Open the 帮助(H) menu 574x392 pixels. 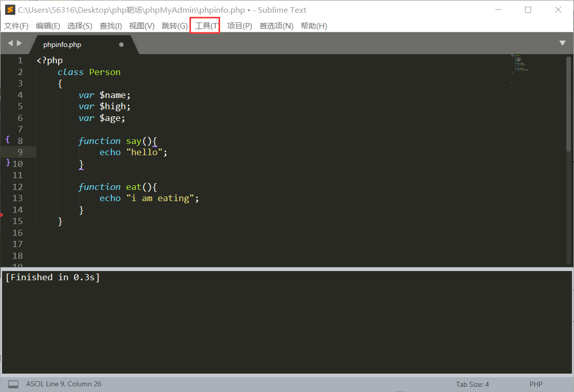click(314, 26)
